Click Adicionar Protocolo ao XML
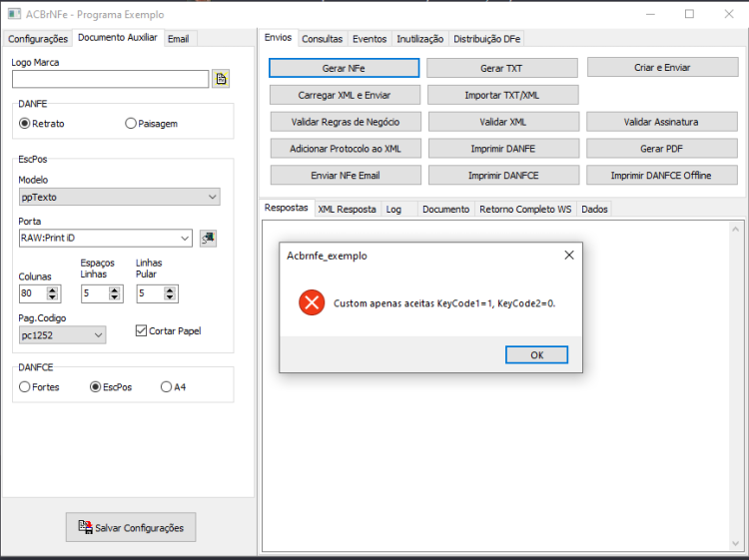749x560 pixels. [346, 149]
